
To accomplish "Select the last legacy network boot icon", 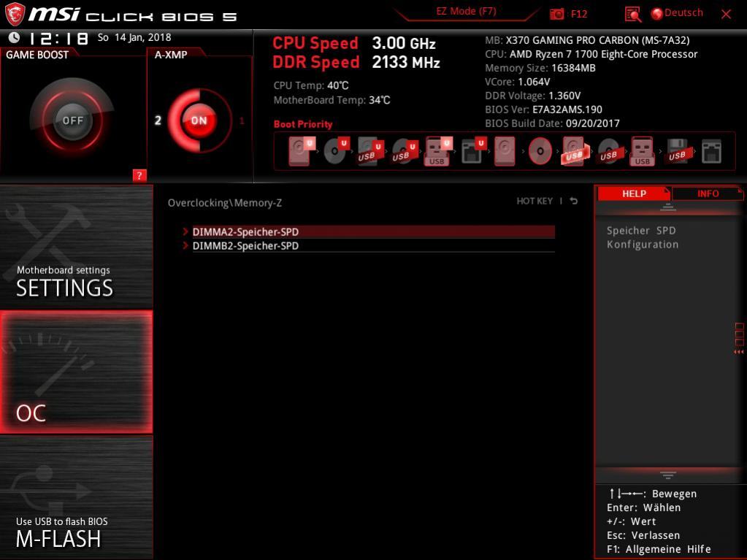I will tap(711, 151).
